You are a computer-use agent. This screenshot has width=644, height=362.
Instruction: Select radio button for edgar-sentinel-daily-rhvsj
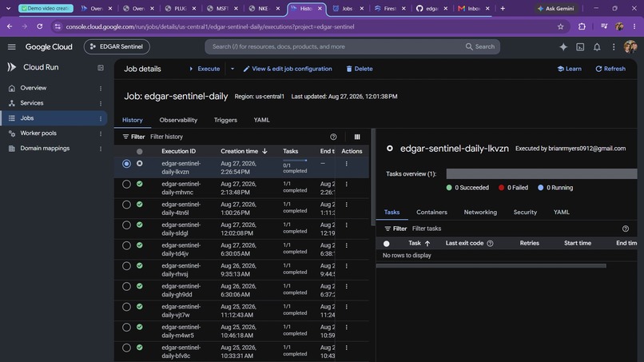(126, 266)
